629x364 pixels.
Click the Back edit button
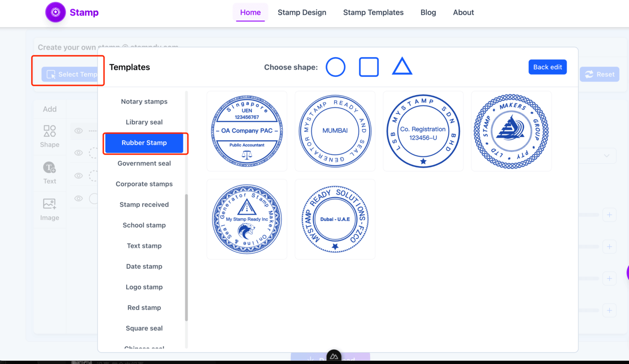coord(547,67)
